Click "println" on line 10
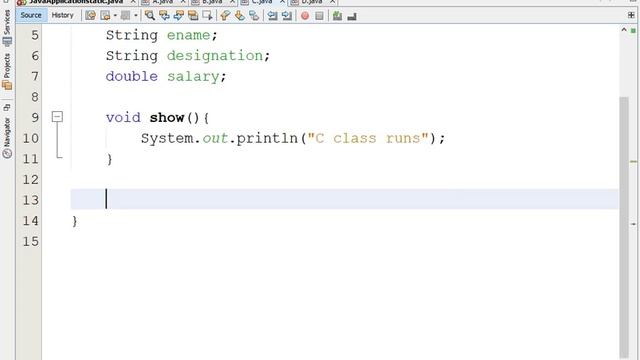Viewport: 640px width, 360px height. pyautogui.click(x=267, y=138)
